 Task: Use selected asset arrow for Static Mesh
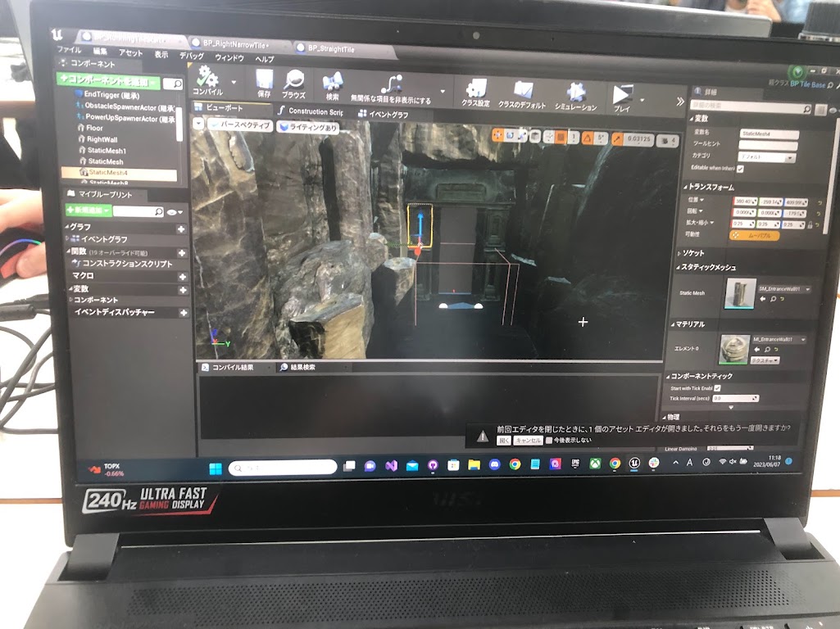coord(763,299)
